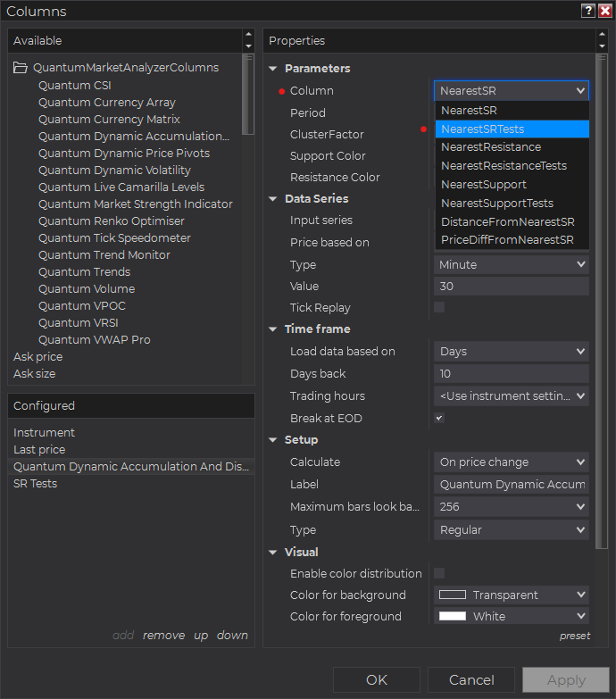Click up arrow in Properties panel header
The width and height of the screenshot is (616, 699).
click(603, 34)
